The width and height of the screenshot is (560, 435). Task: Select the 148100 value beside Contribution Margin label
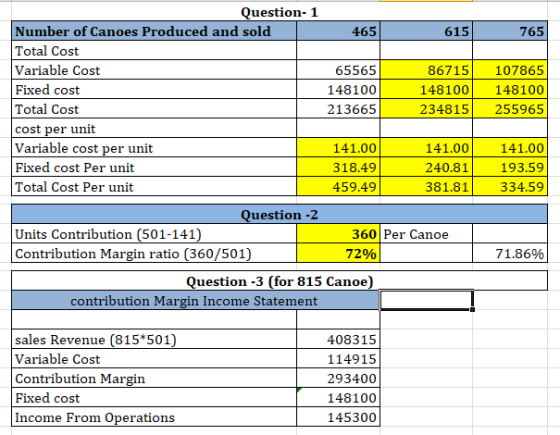338,398
